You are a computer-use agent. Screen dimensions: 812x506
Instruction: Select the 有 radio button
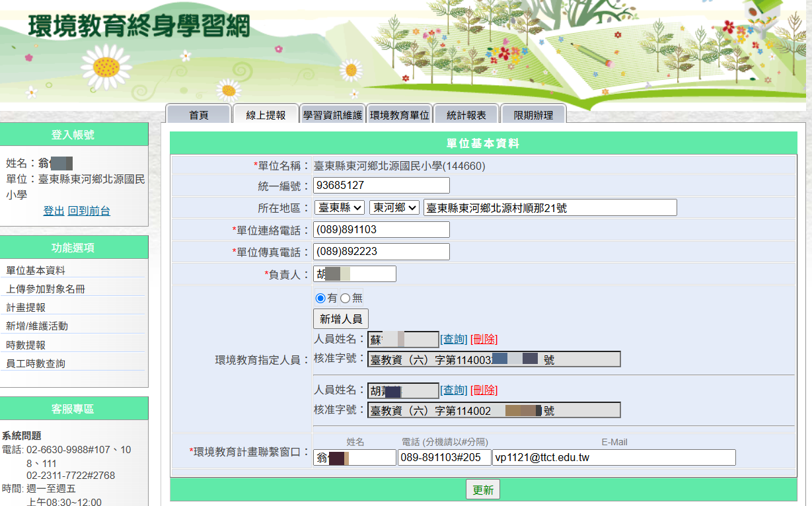pos(321,298)
